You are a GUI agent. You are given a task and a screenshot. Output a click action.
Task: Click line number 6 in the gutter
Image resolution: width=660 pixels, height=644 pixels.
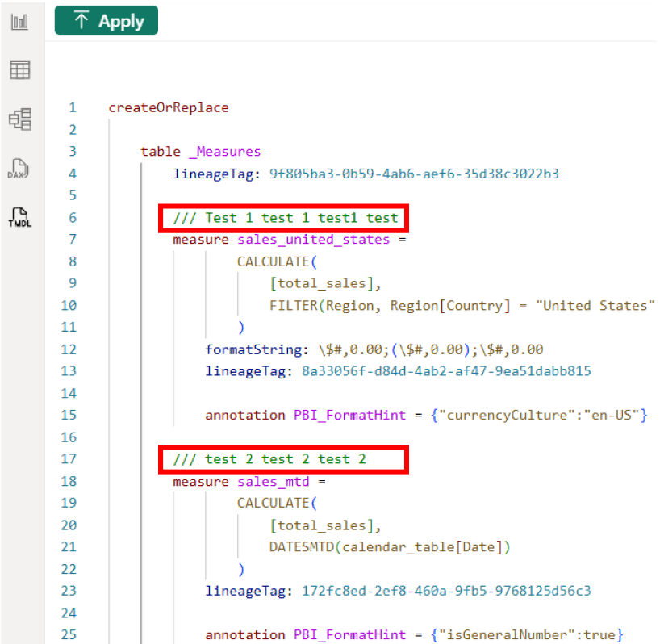coord(73,218)
